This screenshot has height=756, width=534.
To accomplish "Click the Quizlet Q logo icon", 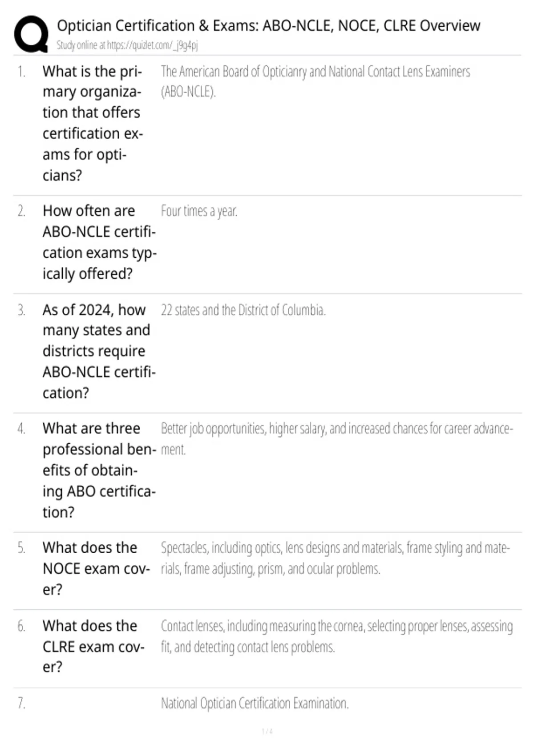I will tap(31, 34).
